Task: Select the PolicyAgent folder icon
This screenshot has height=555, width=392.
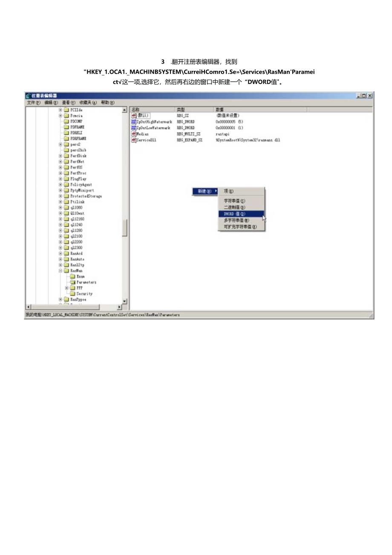Action: (66, 185)
